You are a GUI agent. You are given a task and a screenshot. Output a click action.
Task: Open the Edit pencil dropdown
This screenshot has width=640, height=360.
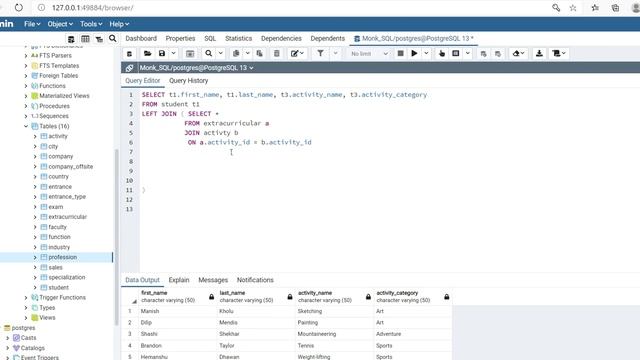tap(297, 53)
